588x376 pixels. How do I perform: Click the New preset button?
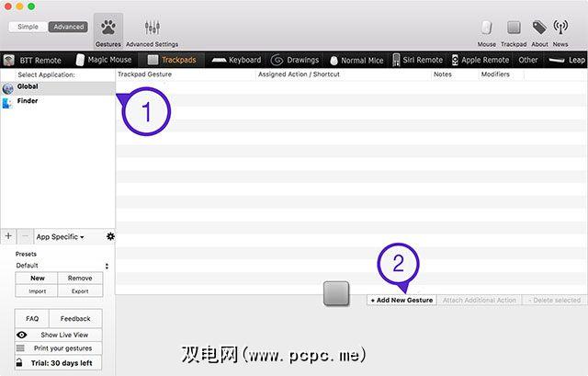coord(37,278)
